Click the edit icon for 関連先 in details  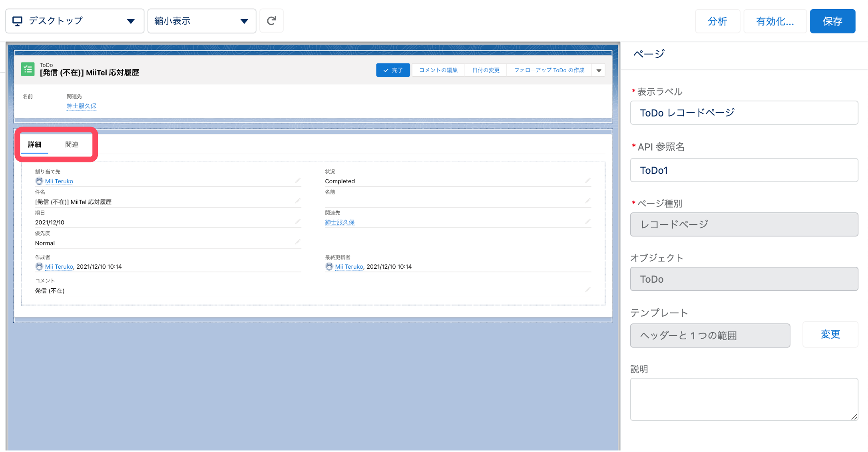pyautogui.click(x=587, y=222)
